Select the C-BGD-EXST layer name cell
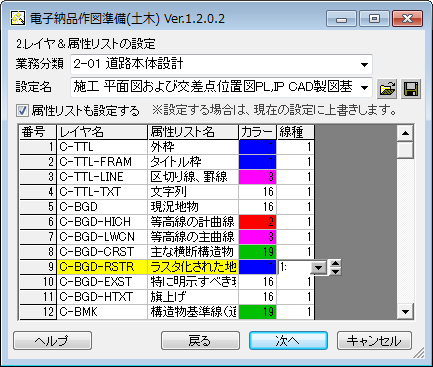The image size is (433, 367). coord(102,282)
